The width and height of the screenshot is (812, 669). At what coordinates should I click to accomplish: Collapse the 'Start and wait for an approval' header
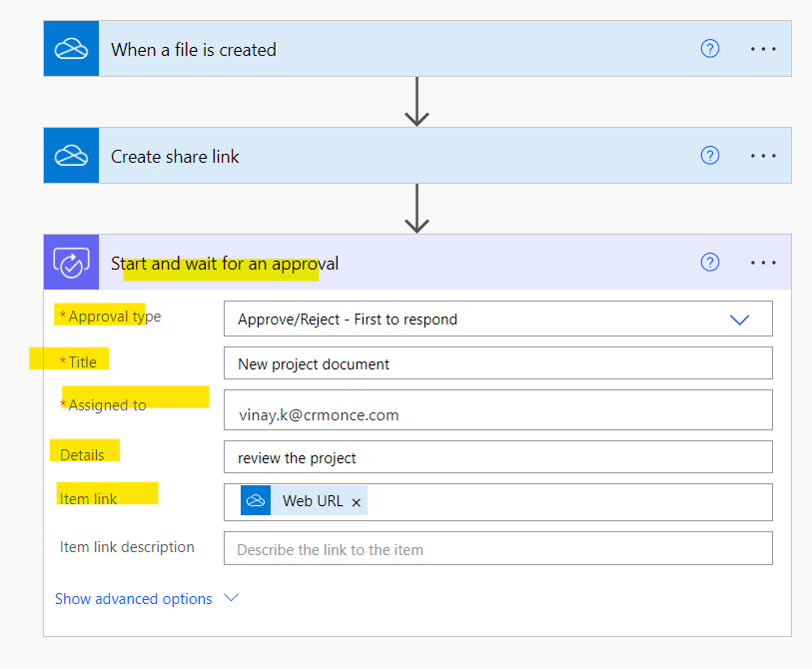(x=417, y=263)
